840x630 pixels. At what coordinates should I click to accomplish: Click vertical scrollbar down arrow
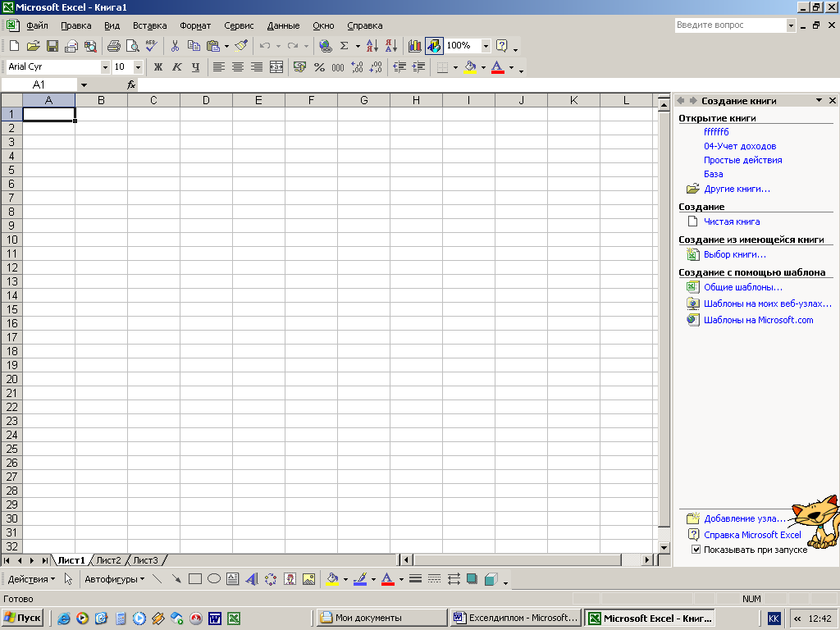pos(664,547)
